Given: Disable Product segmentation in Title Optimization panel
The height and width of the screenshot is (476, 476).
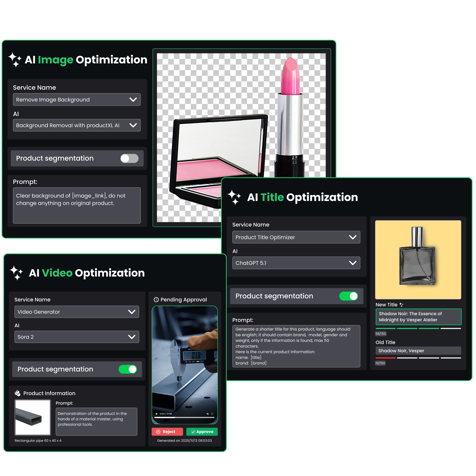Looking at the screenshot, I should (348, 296).
